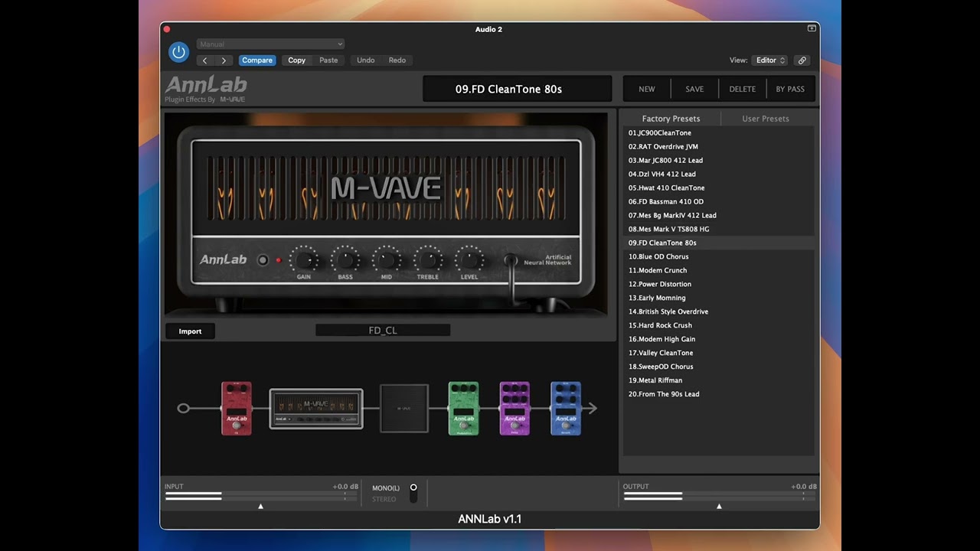Click the amp input jack

(510, 261)
